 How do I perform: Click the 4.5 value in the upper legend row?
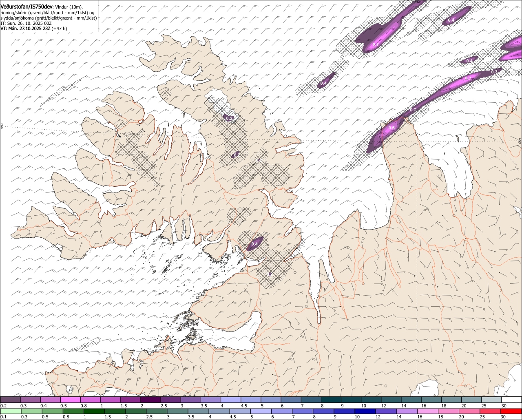(244, 406)
